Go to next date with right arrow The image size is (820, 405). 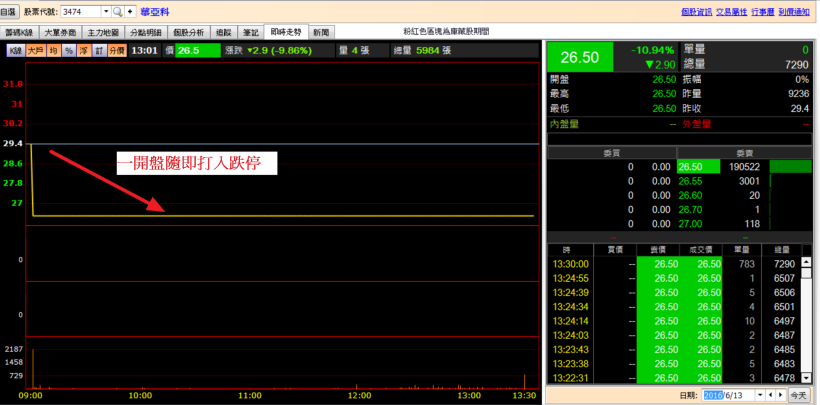click(779, 396)
